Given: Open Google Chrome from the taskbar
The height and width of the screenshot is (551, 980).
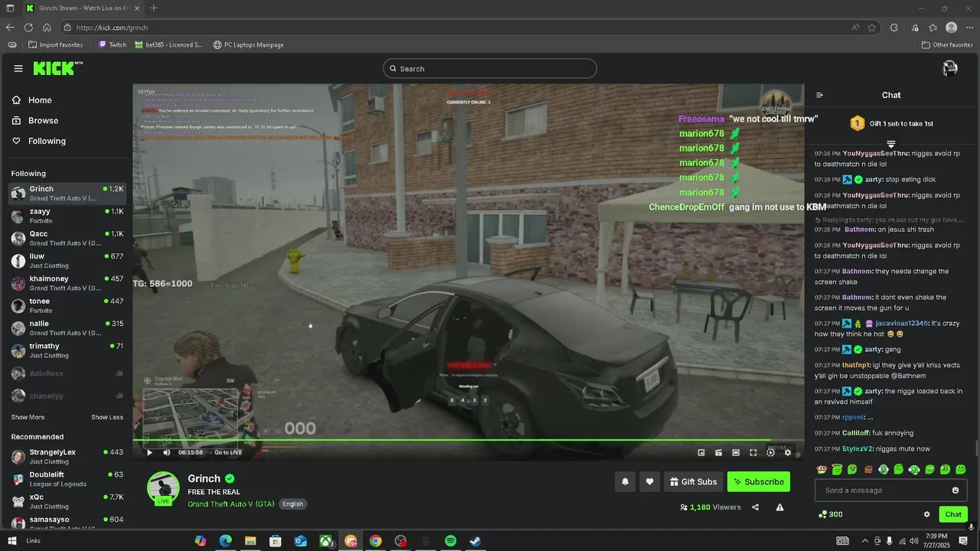Looking at the screenshot, I should [375, 541].
